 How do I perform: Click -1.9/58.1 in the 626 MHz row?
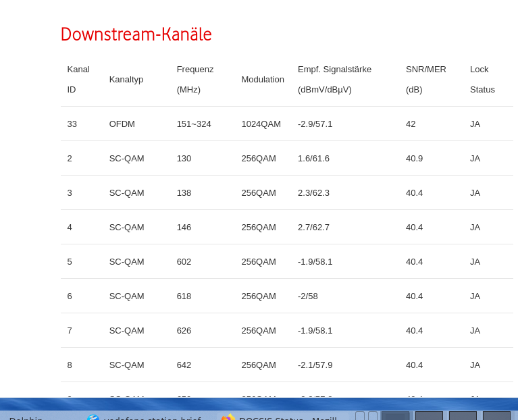pos(315,331)
